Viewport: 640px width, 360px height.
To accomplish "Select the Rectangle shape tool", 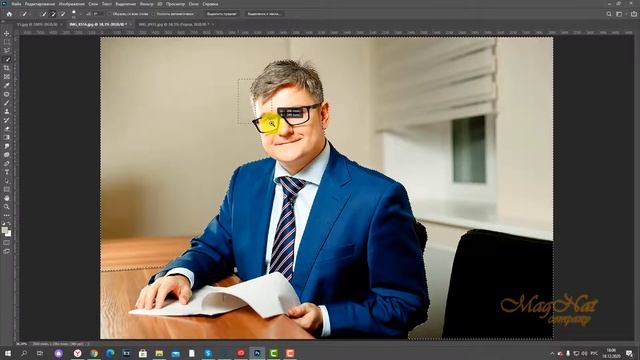I will point(7,190).
